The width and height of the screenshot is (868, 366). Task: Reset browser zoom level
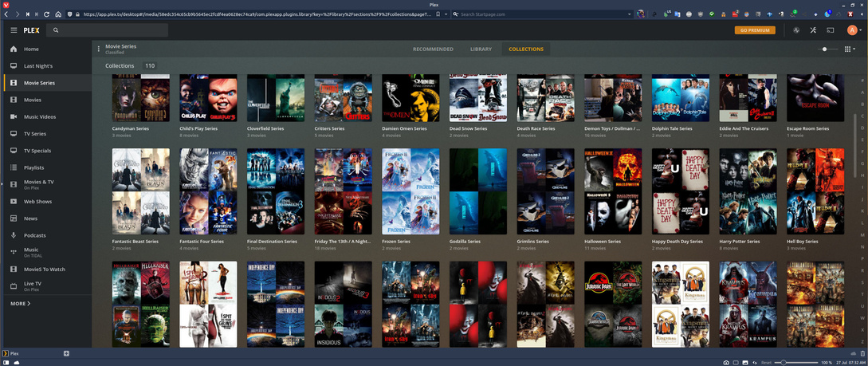point(766,362)
